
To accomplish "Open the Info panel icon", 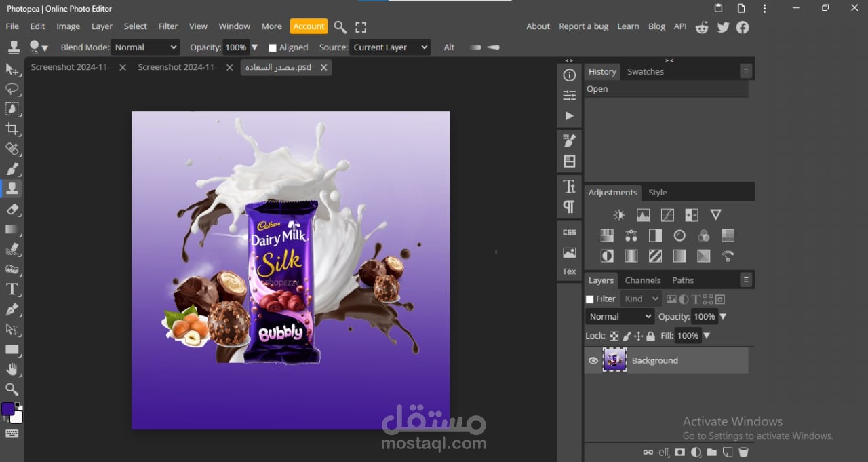I will 569,75.
